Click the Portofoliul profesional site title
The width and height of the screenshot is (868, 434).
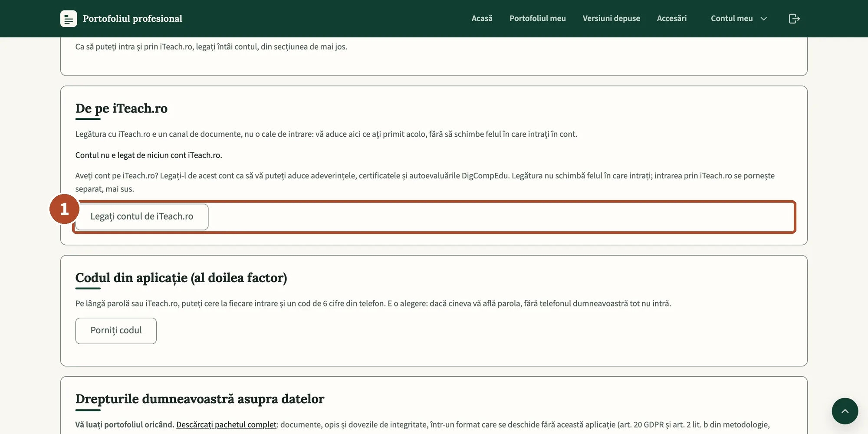pyautogui.click(x=132, y=19)
